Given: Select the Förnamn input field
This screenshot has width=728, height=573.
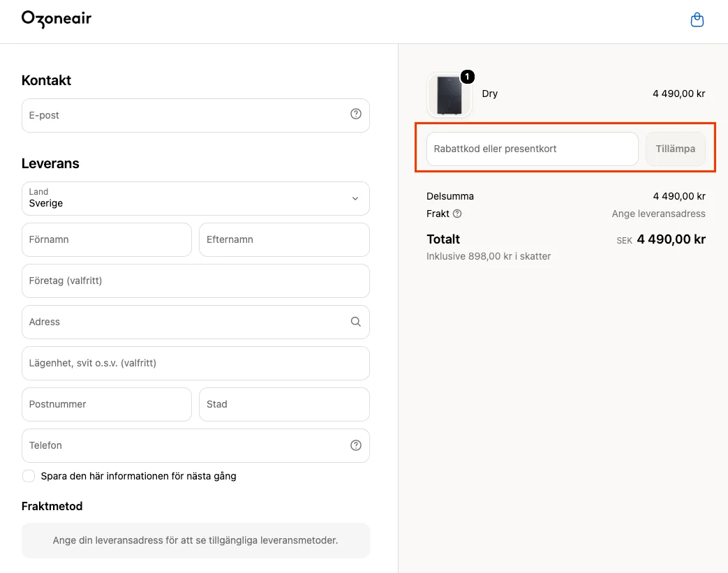Looking at the screenshot, I should (107, 239).
